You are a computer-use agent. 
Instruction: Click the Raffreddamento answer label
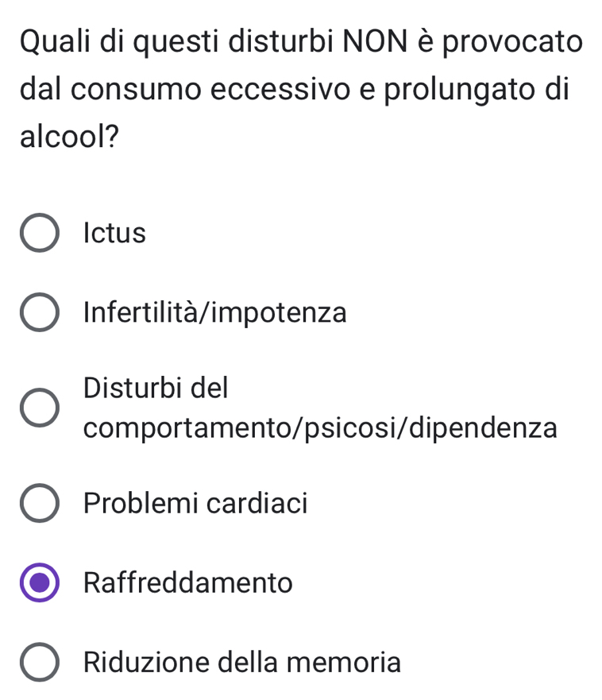point(188,583)
